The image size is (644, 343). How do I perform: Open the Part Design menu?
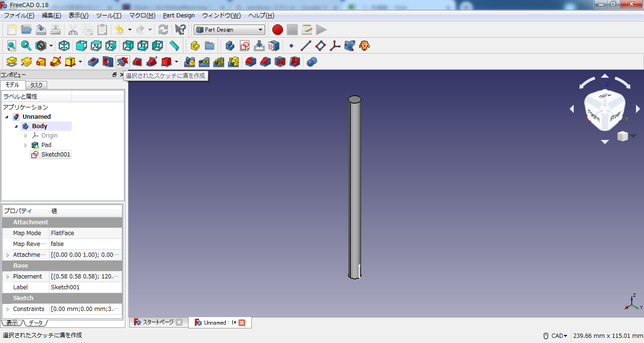[x=179, y=16]
